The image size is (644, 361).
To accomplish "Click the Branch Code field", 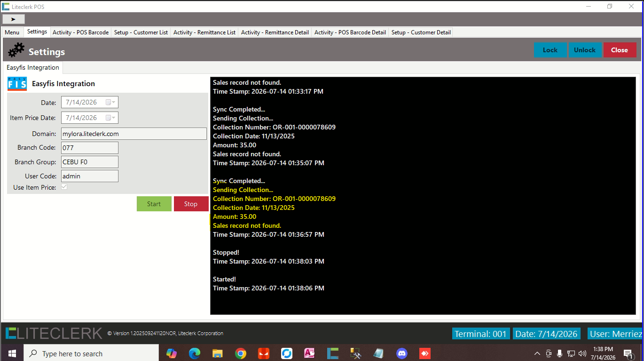I will pos(90,148).
